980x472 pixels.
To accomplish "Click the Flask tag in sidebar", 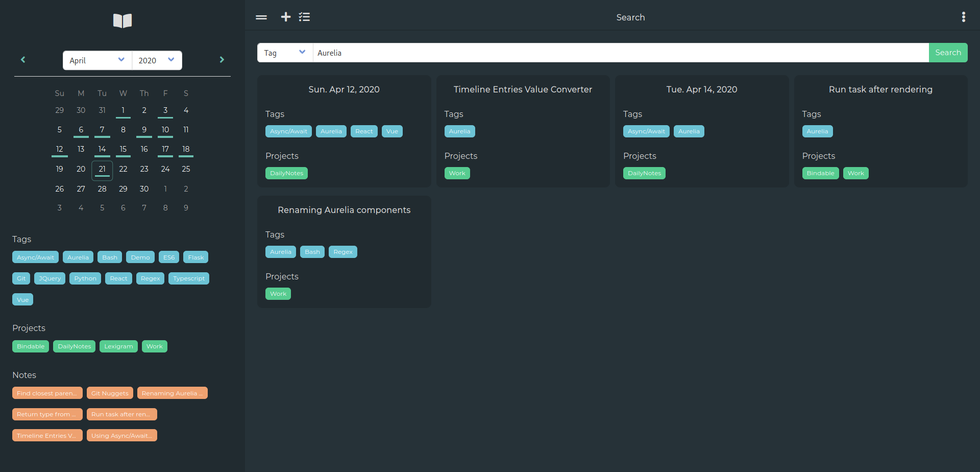I will pos(196,257).
